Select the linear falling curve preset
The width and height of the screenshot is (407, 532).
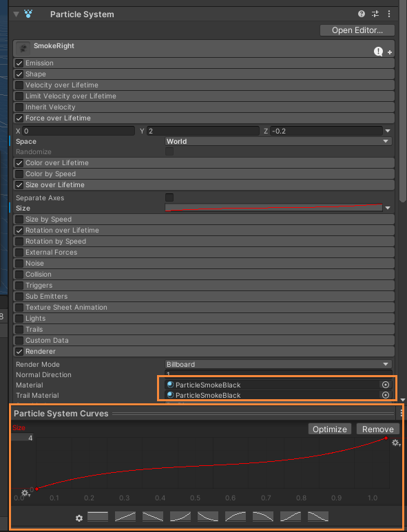tap(153, 516)
